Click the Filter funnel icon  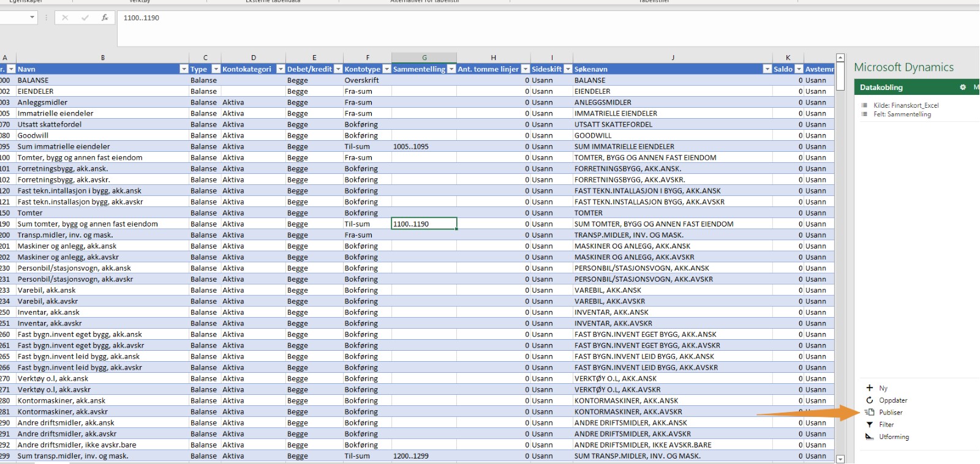pyautogui.click(x=869, y=425)
